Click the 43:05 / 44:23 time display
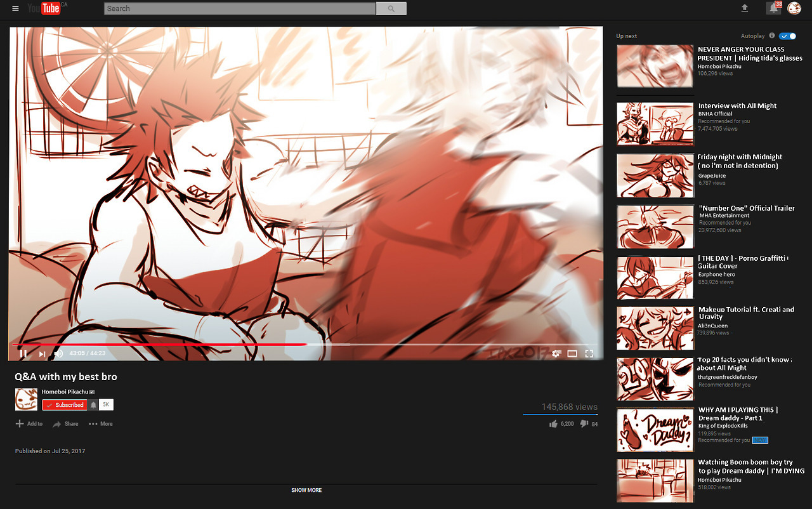This screenshot has width=812, height=509. coord(88,354)
